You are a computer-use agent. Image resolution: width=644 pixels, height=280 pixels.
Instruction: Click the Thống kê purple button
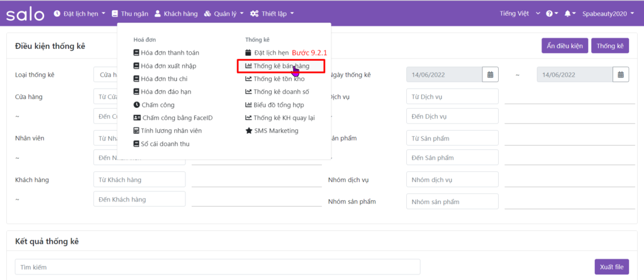tap(610, 45)
